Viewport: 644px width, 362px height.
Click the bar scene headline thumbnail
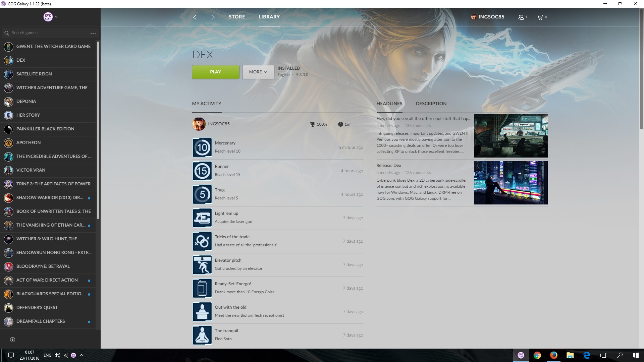(511, 136)
